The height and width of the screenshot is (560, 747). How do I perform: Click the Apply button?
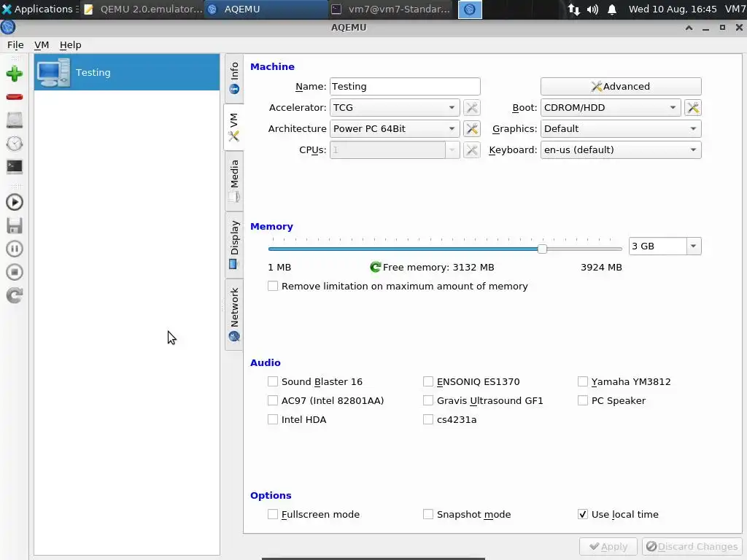[x=608, y=547]
